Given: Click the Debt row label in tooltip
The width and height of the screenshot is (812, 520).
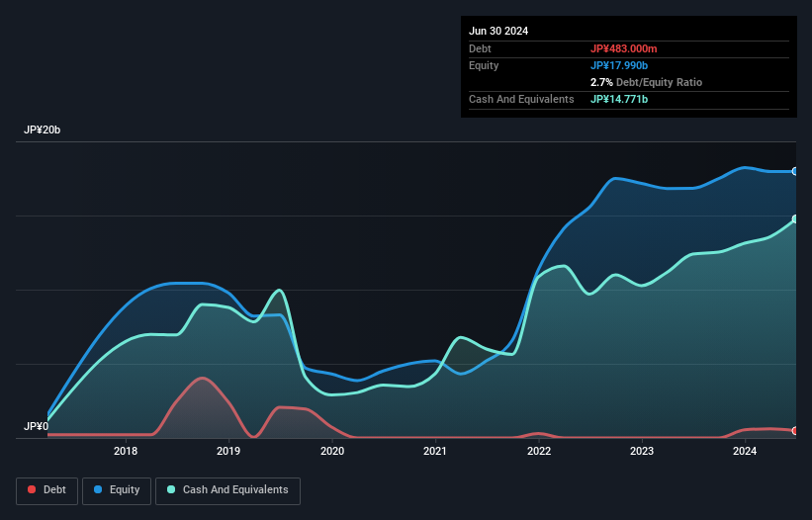Looking at the screenshot, I should (480, 48).
